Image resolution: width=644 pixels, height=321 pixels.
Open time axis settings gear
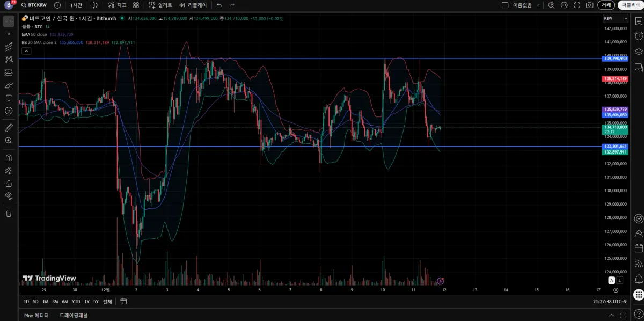click(x=616, y=290)
